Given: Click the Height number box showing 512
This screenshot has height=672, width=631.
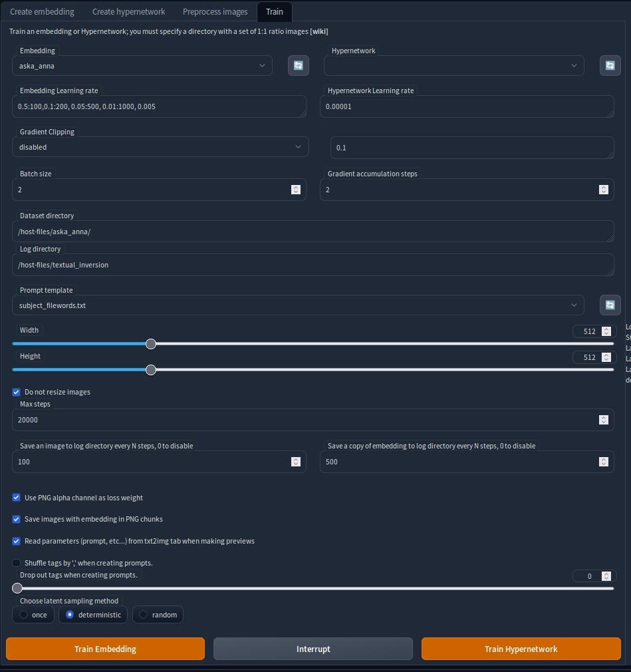Looking at the screenshot, I should 594,357.
